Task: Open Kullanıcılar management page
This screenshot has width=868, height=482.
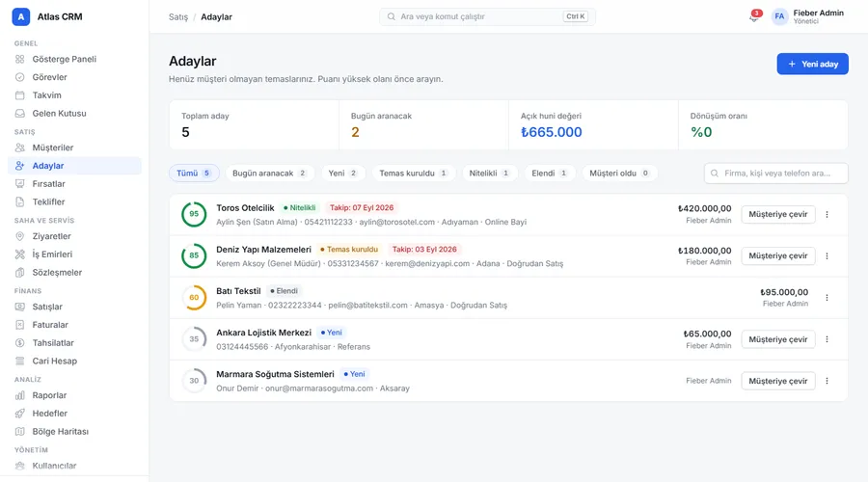Action: click(x=74, y=466)
